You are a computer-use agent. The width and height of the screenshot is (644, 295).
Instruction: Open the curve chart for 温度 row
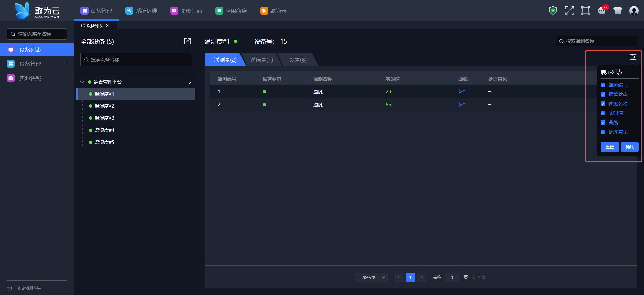(462, 92)
